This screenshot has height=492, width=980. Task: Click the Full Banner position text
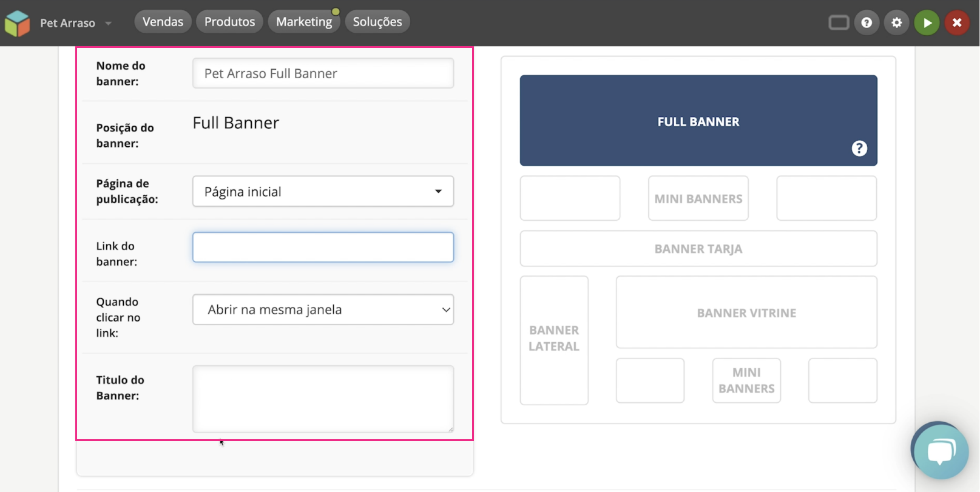pyautogui.click(x=236, y=123)
